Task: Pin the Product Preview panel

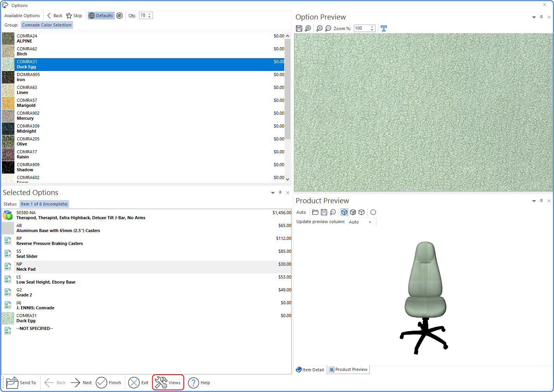Action: click(x=541, y=201)
